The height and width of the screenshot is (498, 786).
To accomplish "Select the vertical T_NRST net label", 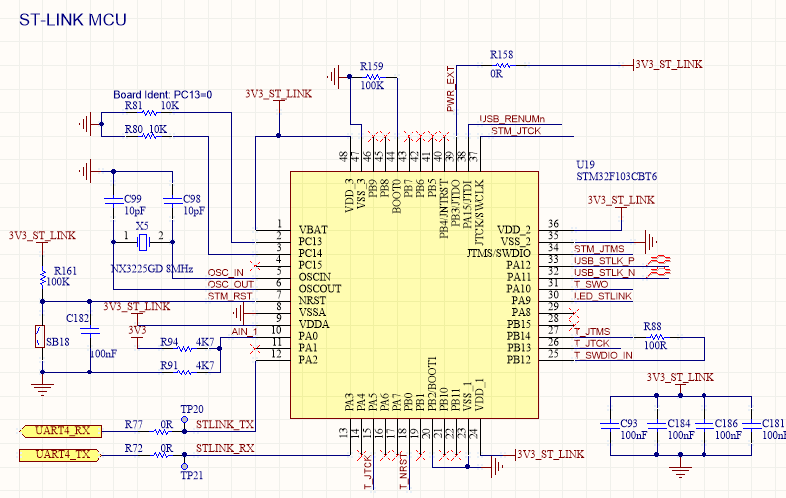I will [404, 471].
